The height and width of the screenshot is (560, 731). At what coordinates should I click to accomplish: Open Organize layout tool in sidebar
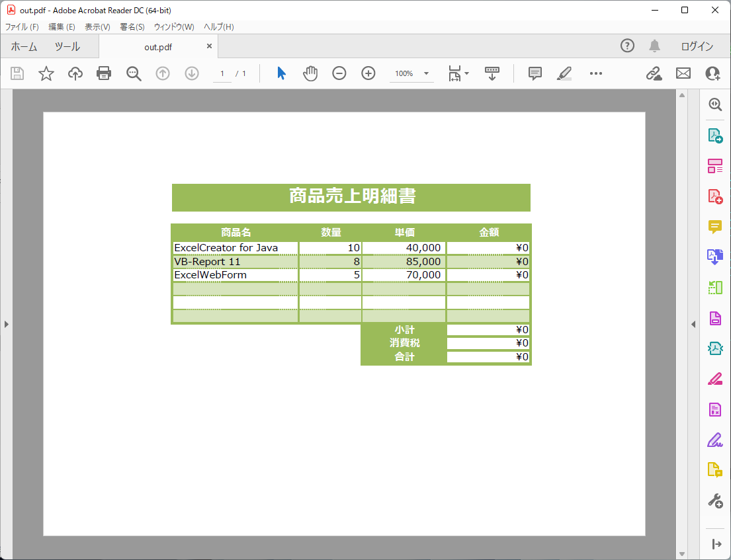pos(715,166)
